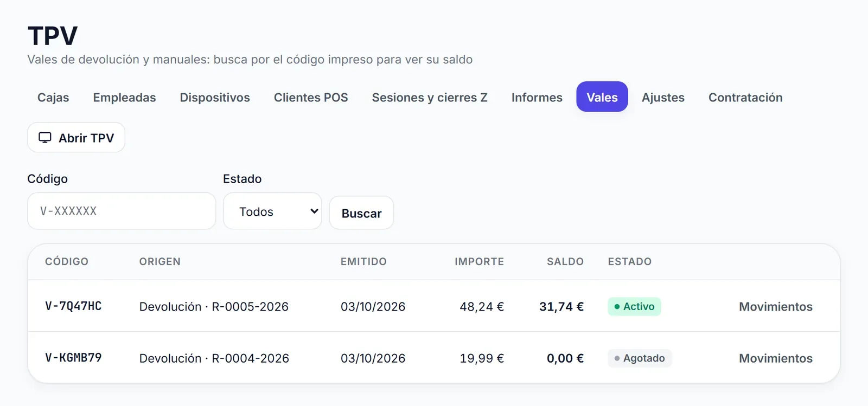This screenshot has height=406, width=868.
Task: Go to the Dispositivos tab
Action: pyautogui.click(x=215, y=98)
